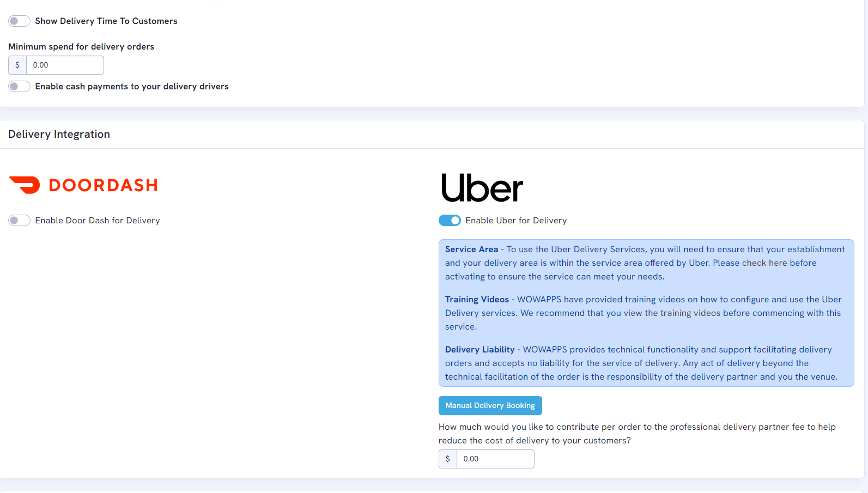Click 'Minimum spend for delivery orders' label

[x=81, y=47]
